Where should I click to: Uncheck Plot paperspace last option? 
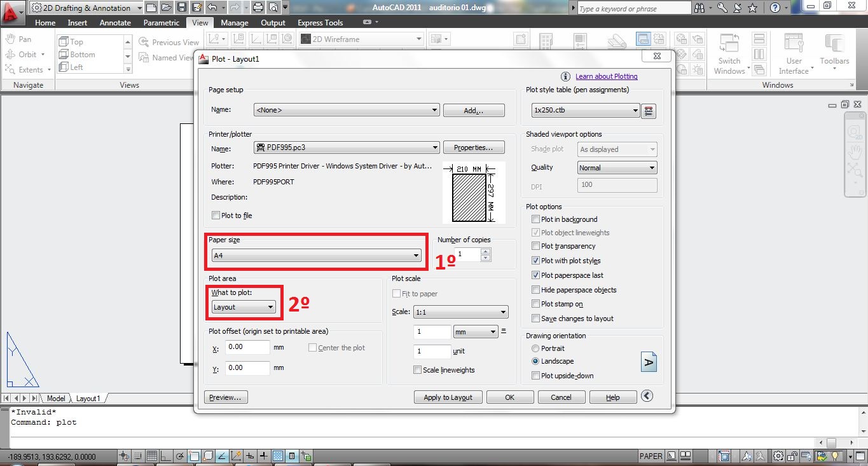coord(535,275)
